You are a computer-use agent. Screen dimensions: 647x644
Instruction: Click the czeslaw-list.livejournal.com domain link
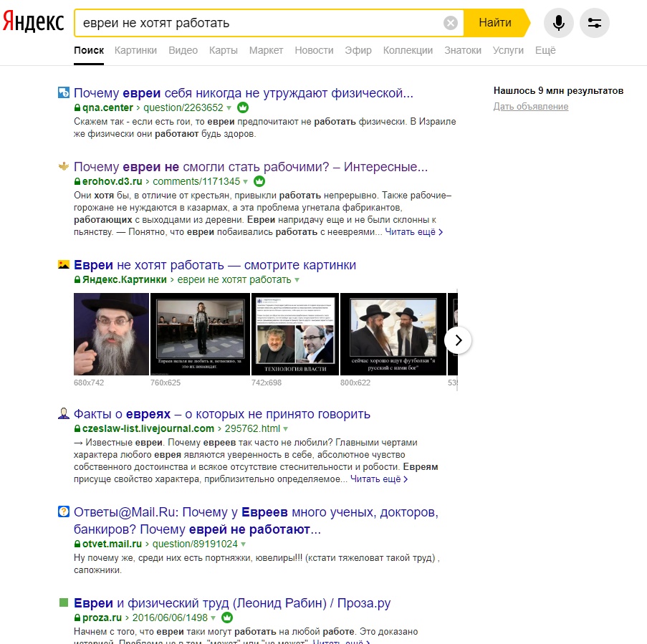point(148,428)
